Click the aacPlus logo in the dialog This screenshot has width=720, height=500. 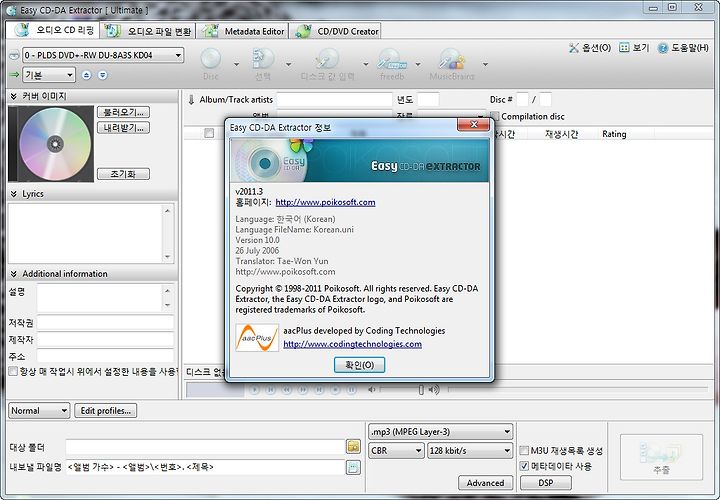(x=257, y=338)
